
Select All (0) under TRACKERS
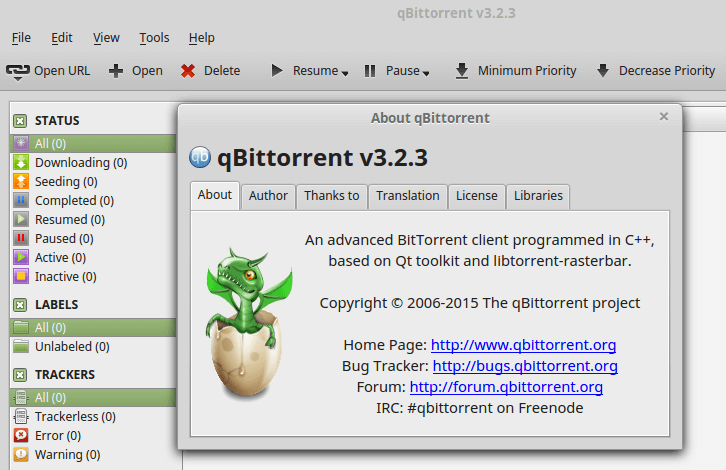[93, 397]
